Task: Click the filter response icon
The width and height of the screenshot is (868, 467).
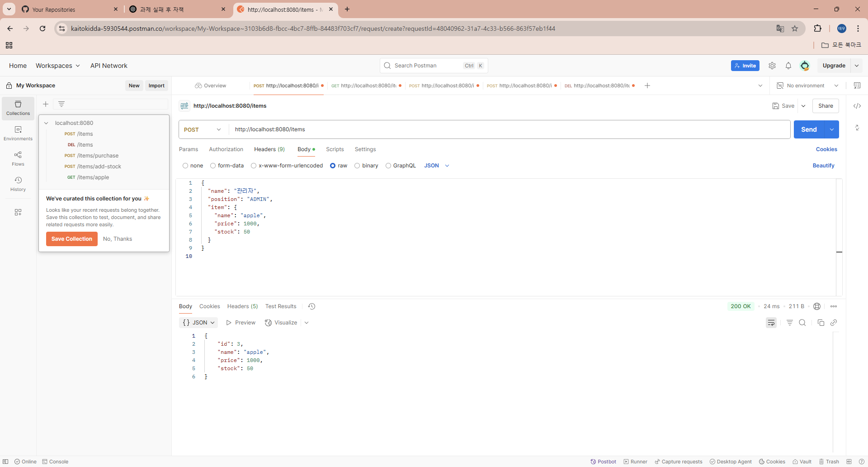Action: click(x=790, y=323)
